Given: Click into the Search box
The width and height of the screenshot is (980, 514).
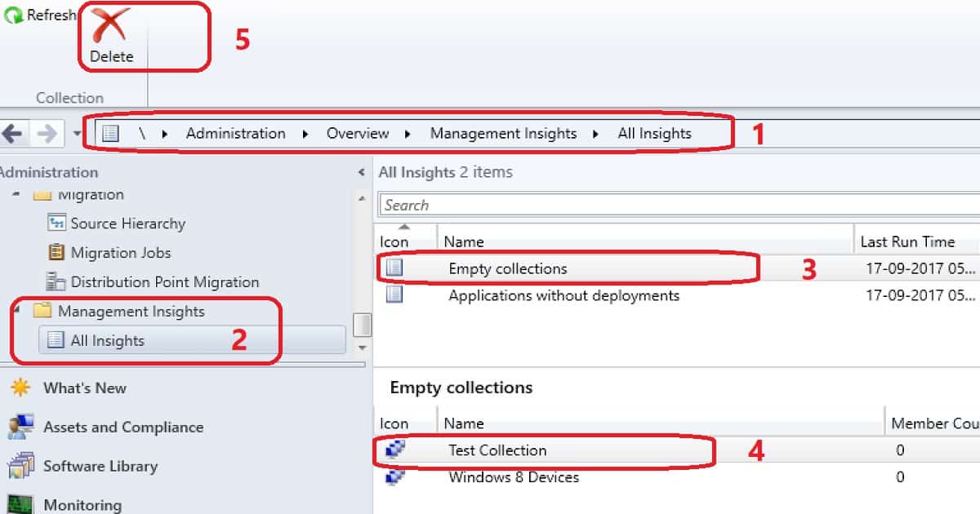Looking at the screenshot, I should [x=679, y=205].
